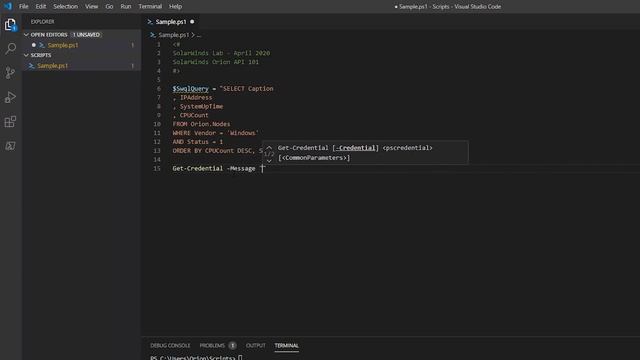Open the Edit menu
Viewport: 640px width, 360px height.
[41, 7]
